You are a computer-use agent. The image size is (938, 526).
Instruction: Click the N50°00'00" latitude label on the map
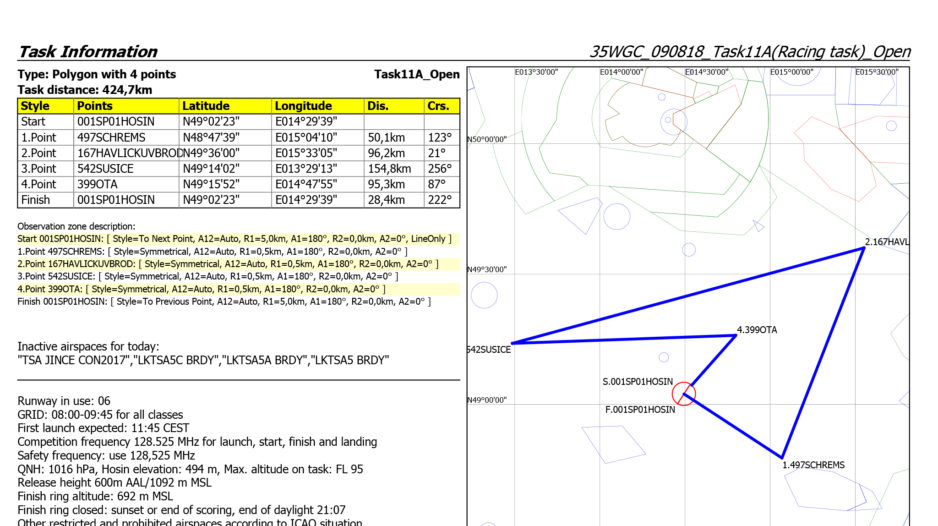pos(487,139)
